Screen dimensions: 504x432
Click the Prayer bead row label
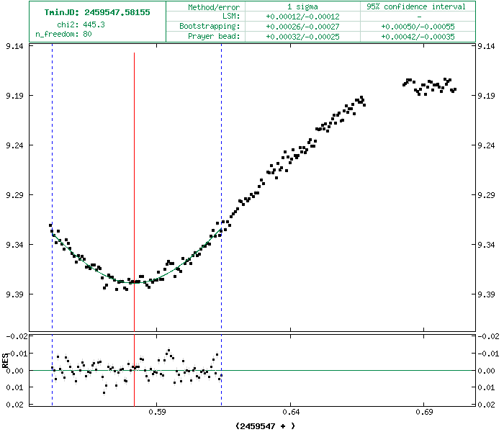click(x=214, y=36)
